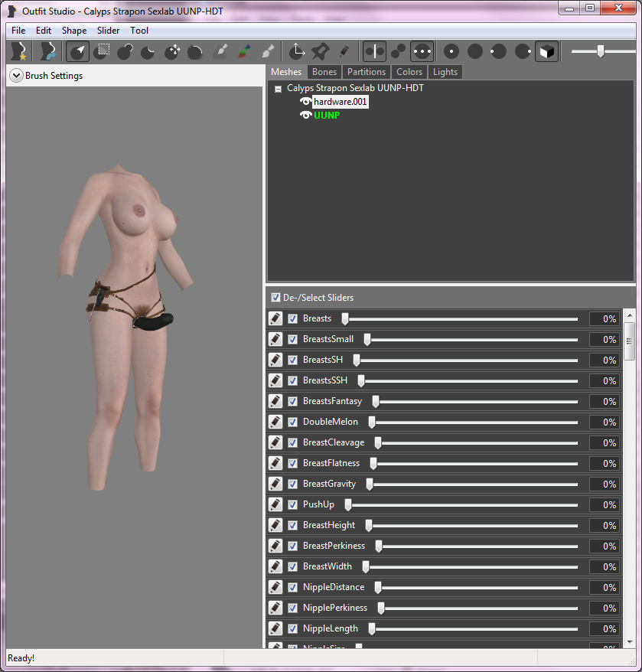This screenshot has width=642, height=672.
Task: Pick the Deflate brush tool
Action: (148, 51)
